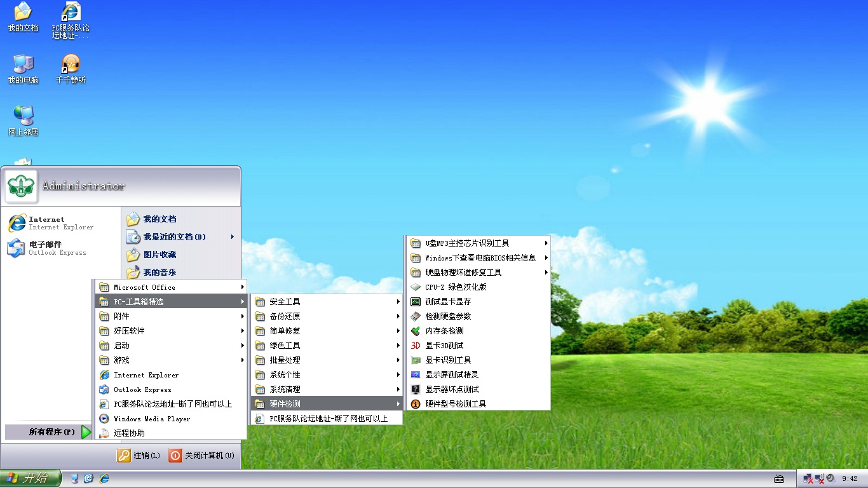This screenshot has height=488, width=868.
Task: Expand the 游戏 submenu
Action: (x=170, y=360)
